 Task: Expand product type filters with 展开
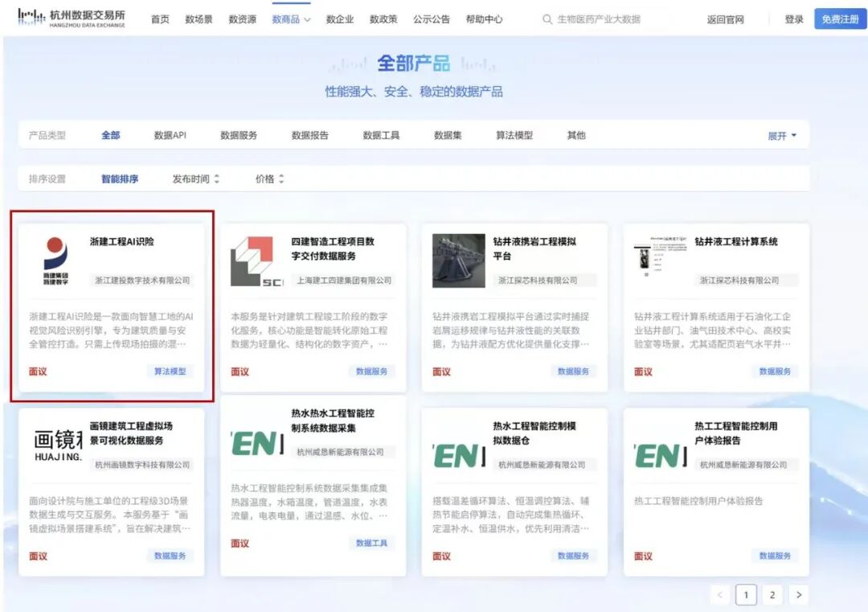pyautogui.click(x=782, y=136)
